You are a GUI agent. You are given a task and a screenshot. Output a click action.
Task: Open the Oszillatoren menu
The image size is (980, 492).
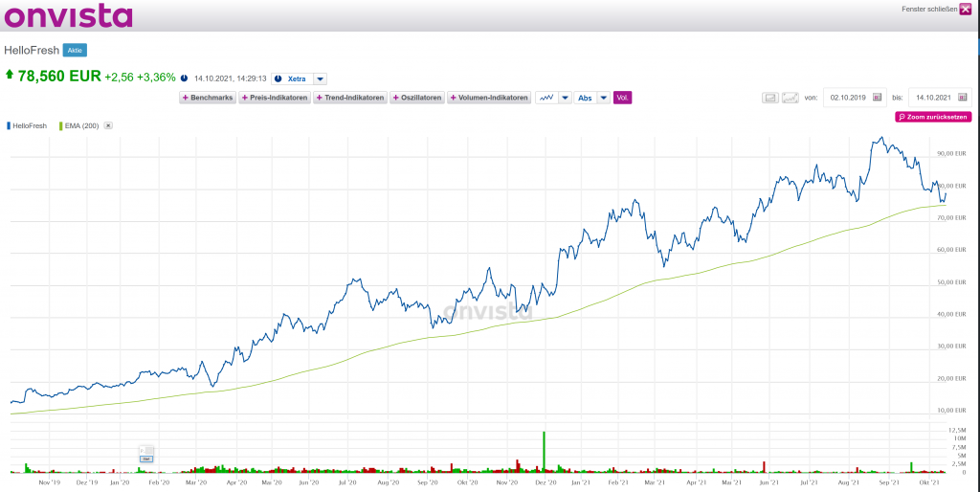(416, 98)
